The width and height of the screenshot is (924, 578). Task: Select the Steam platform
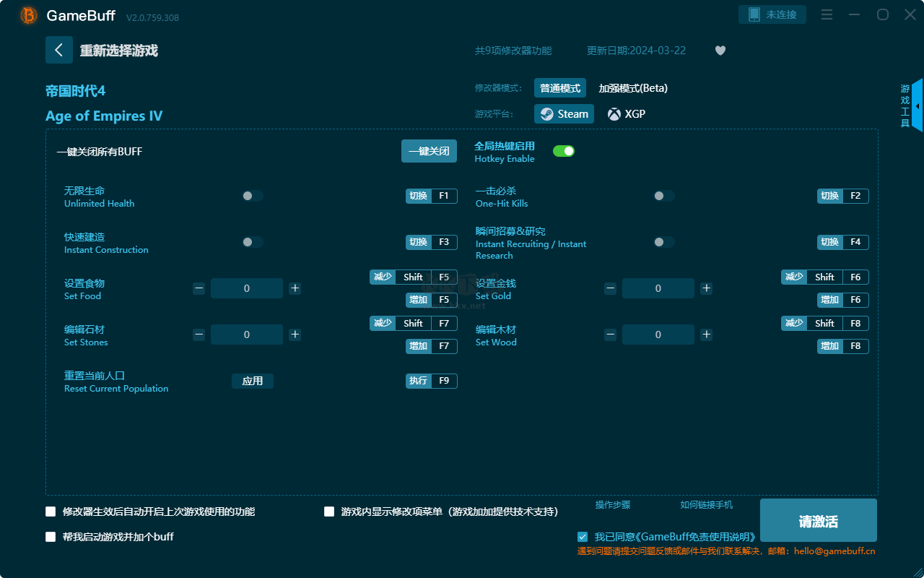click(564, 114)
